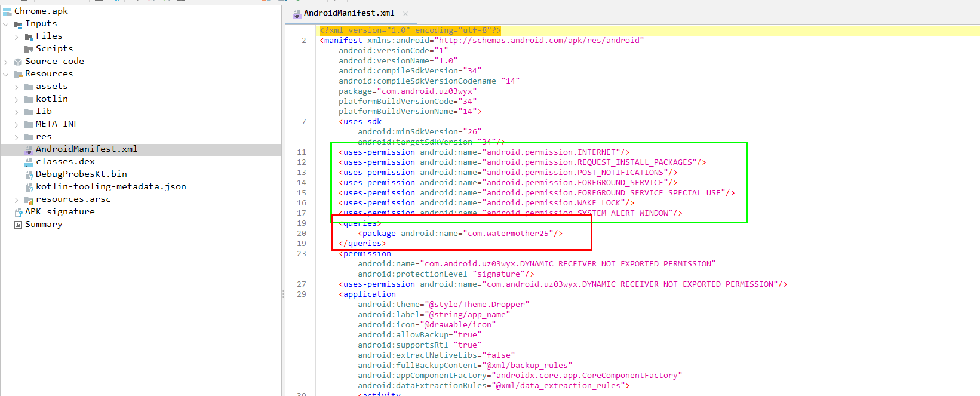Click the Chrome.apk root icon
The width and height of the screenshot is (980, 396).
pos(7,11)
